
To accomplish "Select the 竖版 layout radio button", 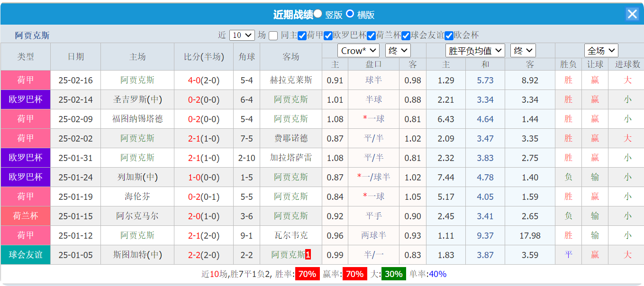I will pos(318,14).
